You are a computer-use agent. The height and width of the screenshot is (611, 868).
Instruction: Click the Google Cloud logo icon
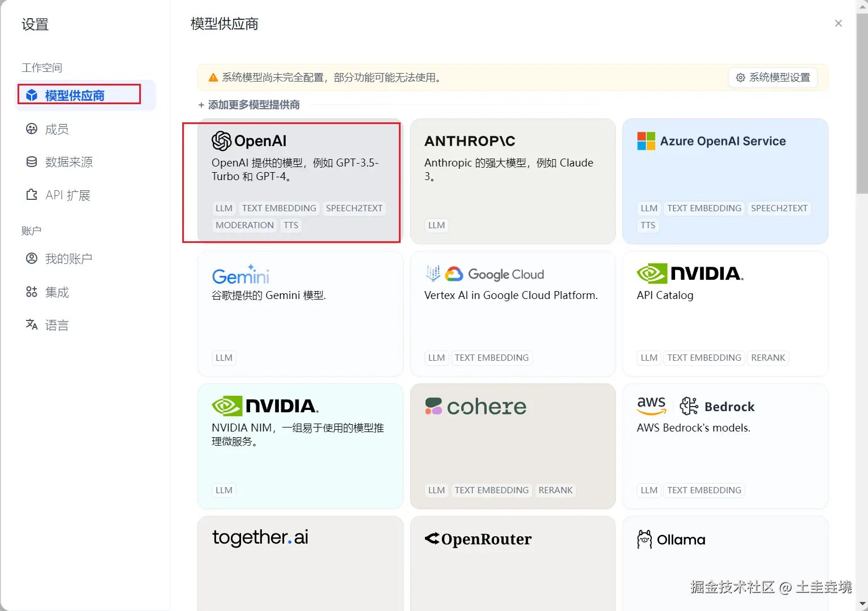[x=454, y=274]
